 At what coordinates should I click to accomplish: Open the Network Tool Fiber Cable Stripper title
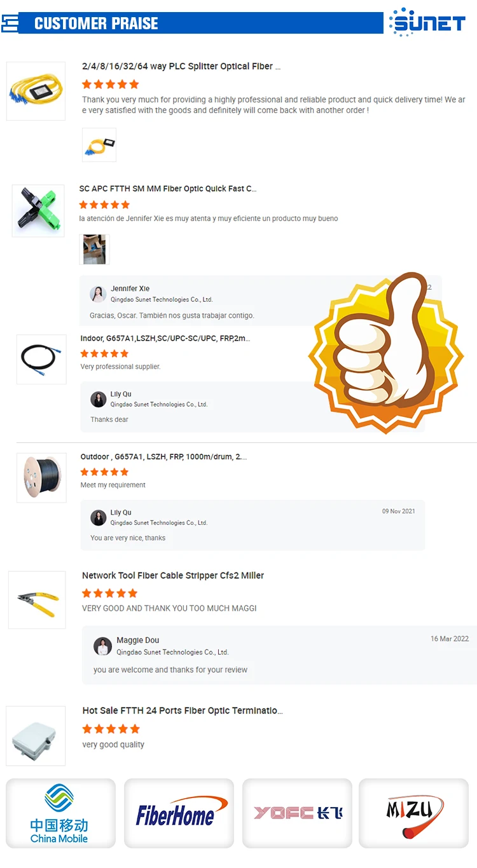(x=173, y=575)
